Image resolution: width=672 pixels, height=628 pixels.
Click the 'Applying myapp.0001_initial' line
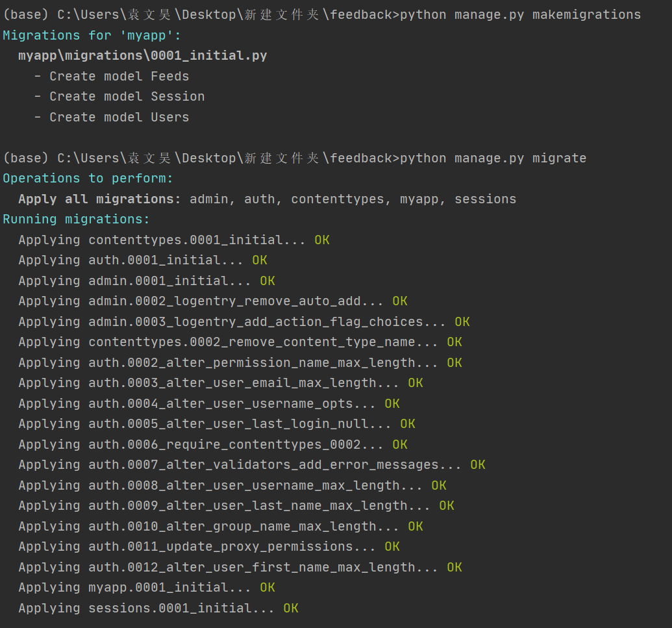134,588
